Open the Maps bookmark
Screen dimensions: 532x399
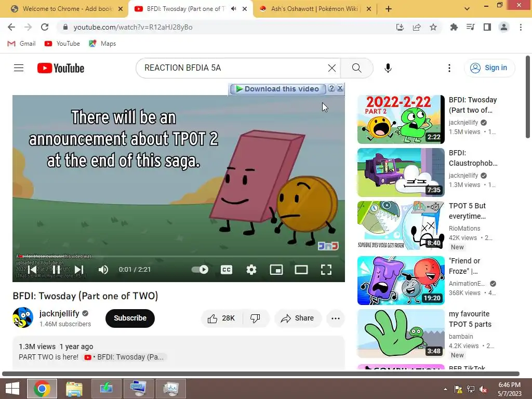(102, 44)
